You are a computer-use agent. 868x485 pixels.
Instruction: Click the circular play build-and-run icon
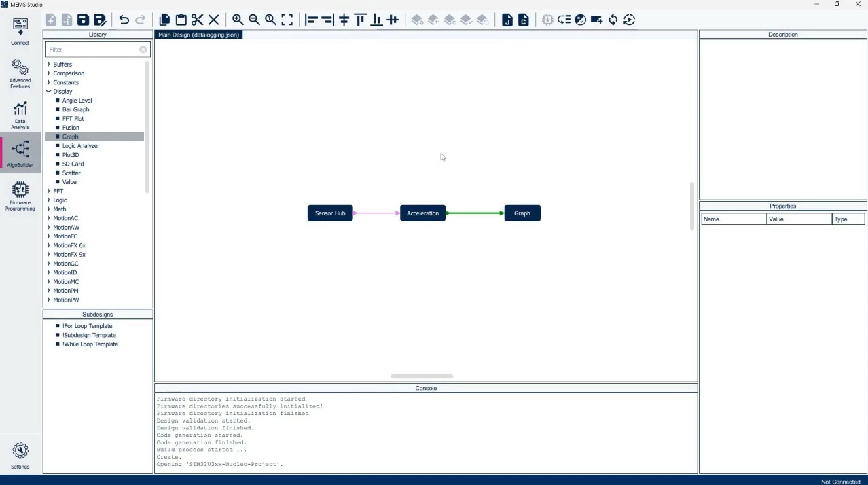[x=629, y=20]
